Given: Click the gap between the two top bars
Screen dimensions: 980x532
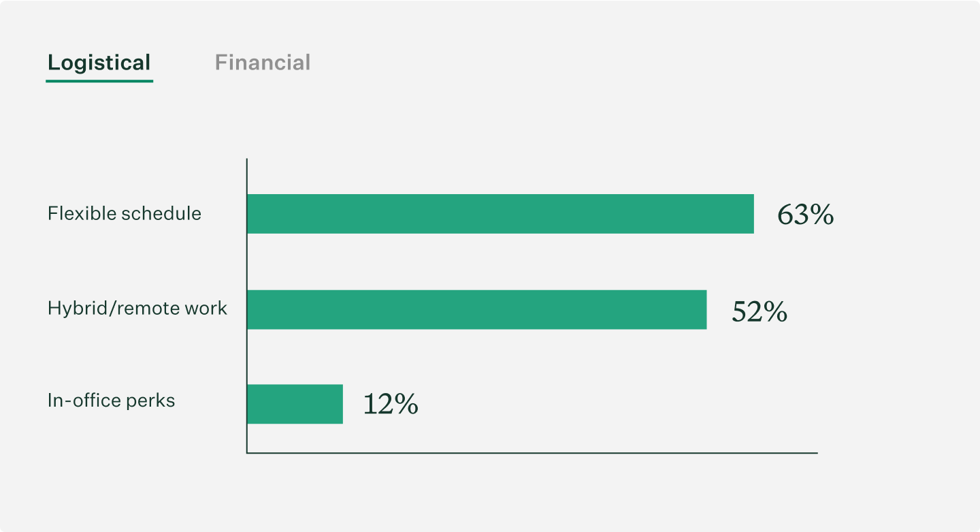Looking at the screenshot, I should point(476,262).
